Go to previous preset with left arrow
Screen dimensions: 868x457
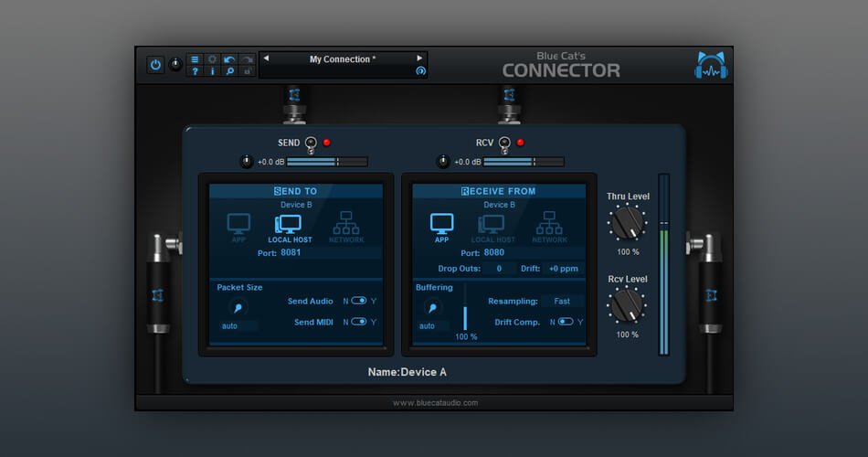tap(266, 58)
